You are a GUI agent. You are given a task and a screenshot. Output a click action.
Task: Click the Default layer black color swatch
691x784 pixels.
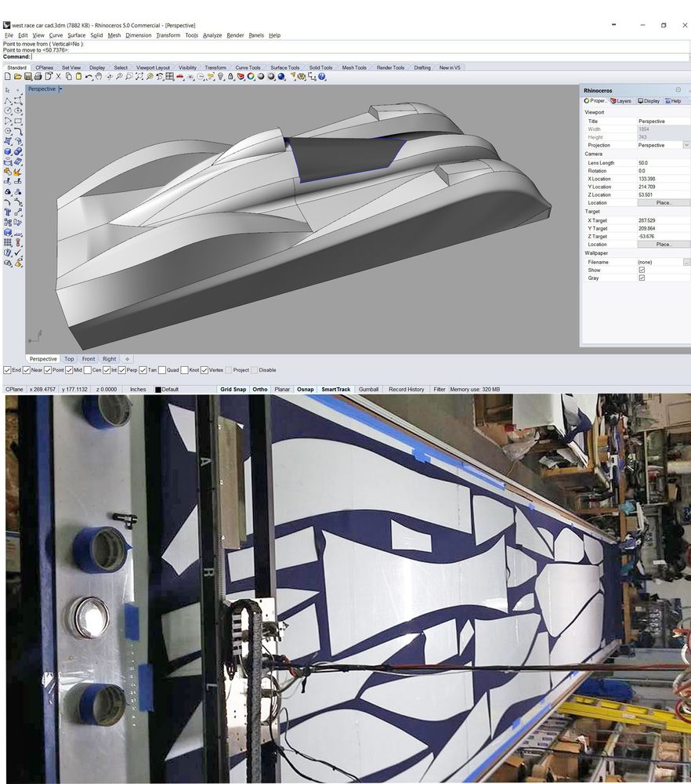(x=158, y=390)
